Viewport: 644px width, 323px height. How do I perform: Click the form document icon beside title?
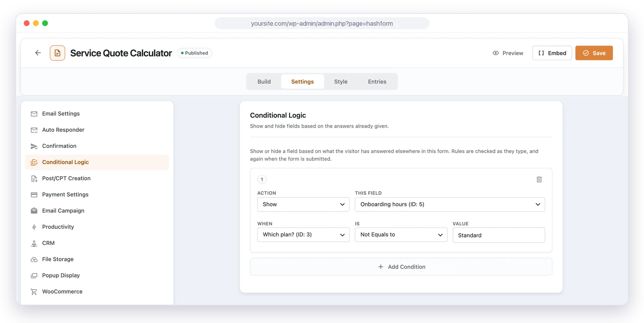click(58, 53)
